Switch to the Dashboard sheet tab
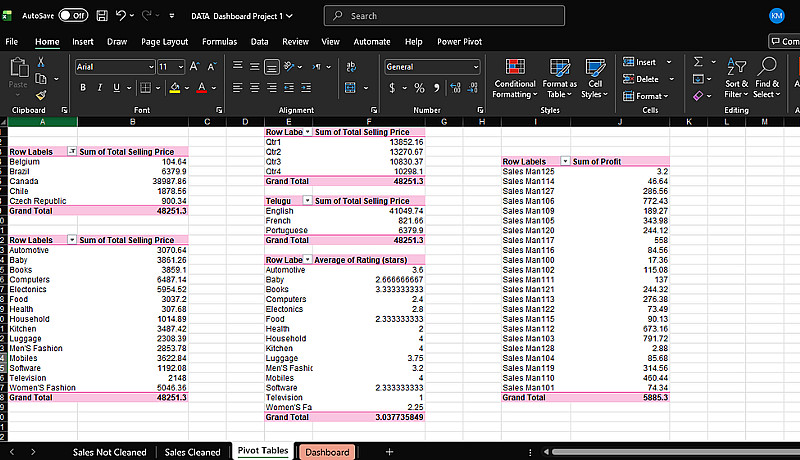 [327, 452]
